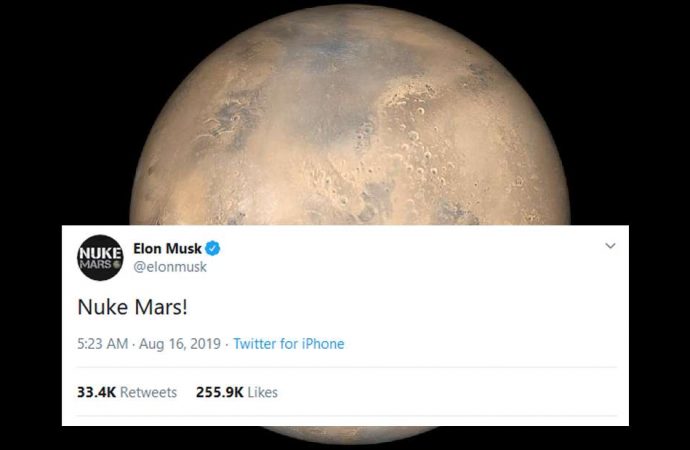Click the divider line above the retweet counts

tap(345, 368)
